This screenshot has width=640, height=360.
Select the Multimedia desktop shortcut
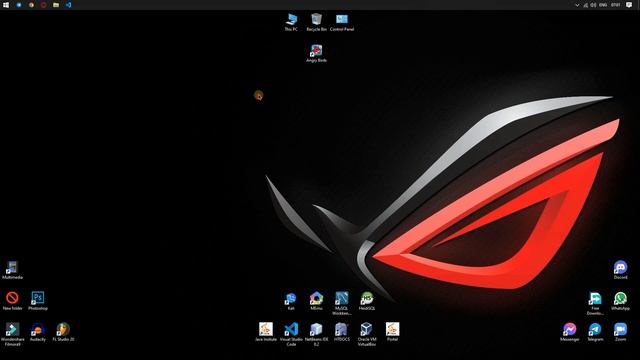tap(12, 270)
